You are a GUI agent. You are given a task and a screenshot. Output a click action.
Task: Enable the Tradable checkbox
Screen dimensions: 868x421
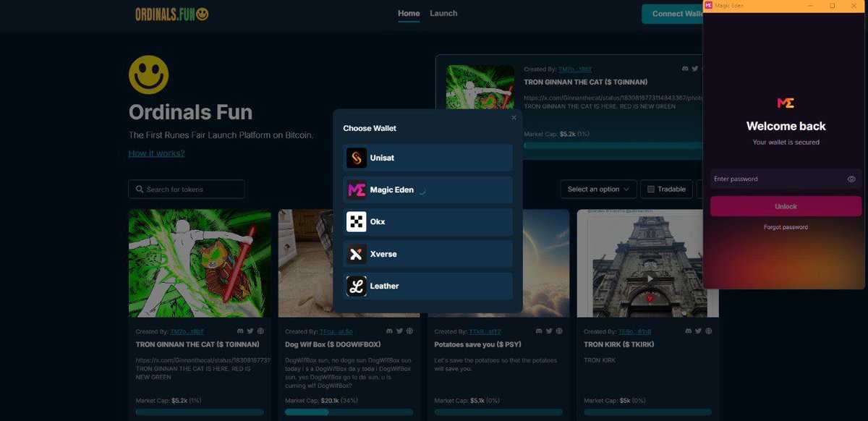(x=651, y=190)
